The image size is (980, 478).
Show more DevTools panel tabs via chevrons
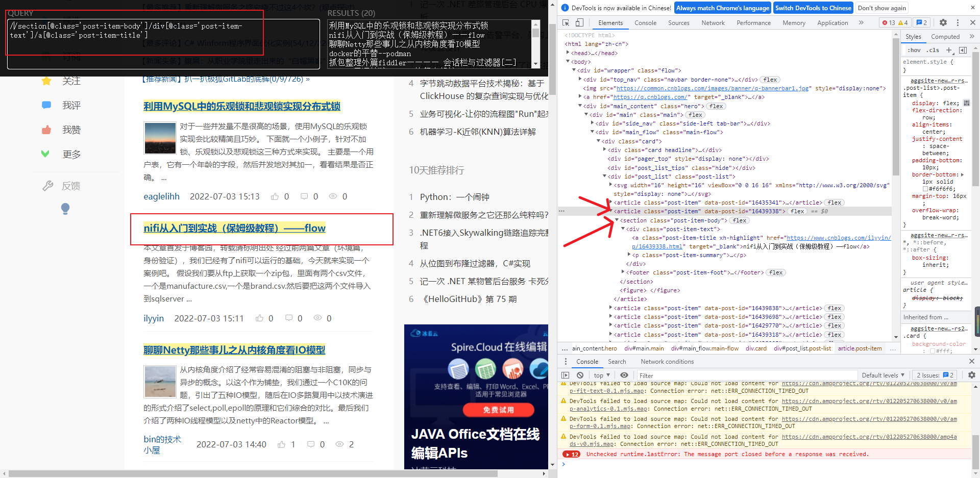861,22
